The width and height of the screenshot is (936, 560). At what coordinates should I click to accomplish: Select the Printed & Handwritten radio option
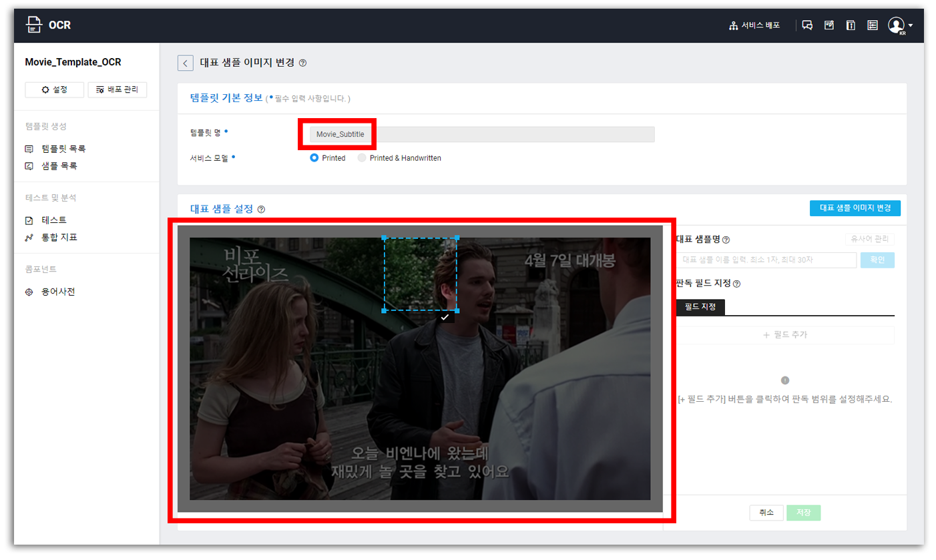tap(362, 158)
